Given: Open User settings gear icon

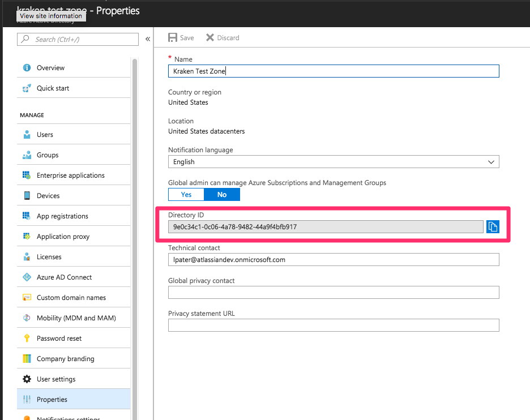Looking at the screenshot, I should [27, 379].
